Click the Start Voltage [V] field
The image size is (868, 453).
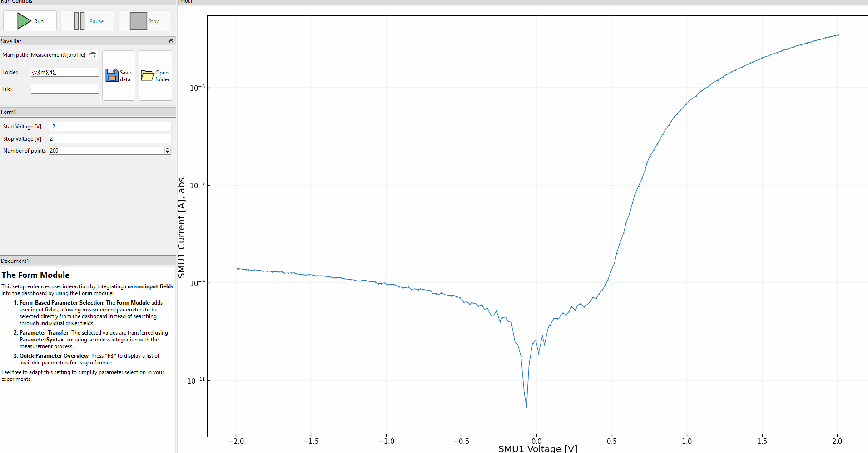coord(109,127)
